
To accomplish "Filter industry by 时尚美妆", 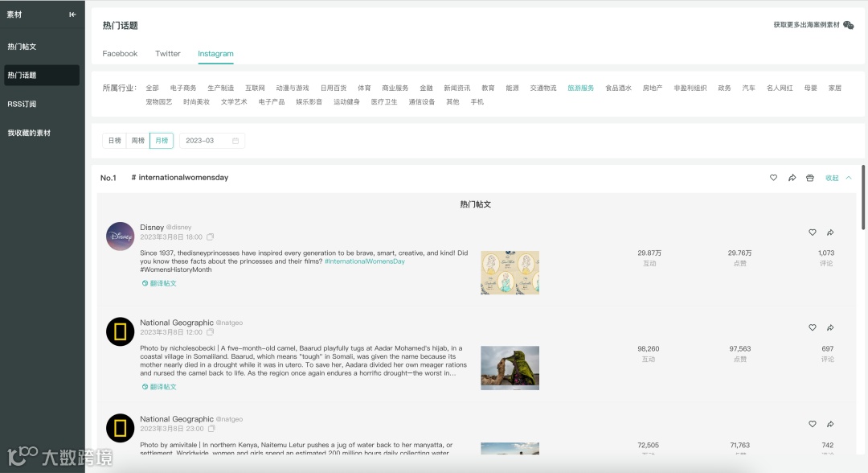I will click(x=197, y=102).
